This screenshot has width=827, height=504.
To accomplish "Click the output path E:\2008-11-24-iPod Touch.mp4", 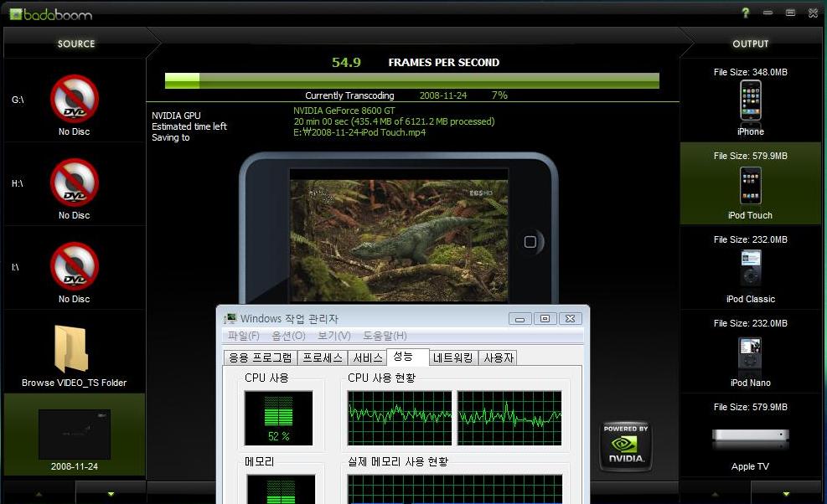I will [359, 132].
